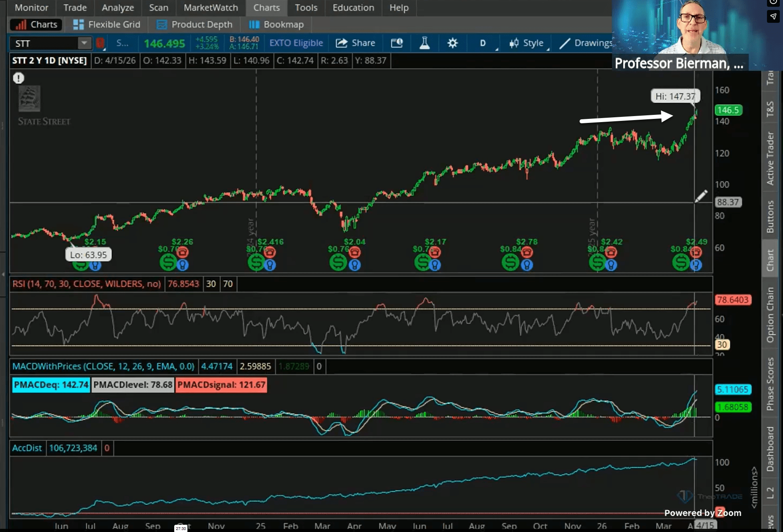
Task: Click the pencil drawing icon on chart
Action: coord(700,197)
